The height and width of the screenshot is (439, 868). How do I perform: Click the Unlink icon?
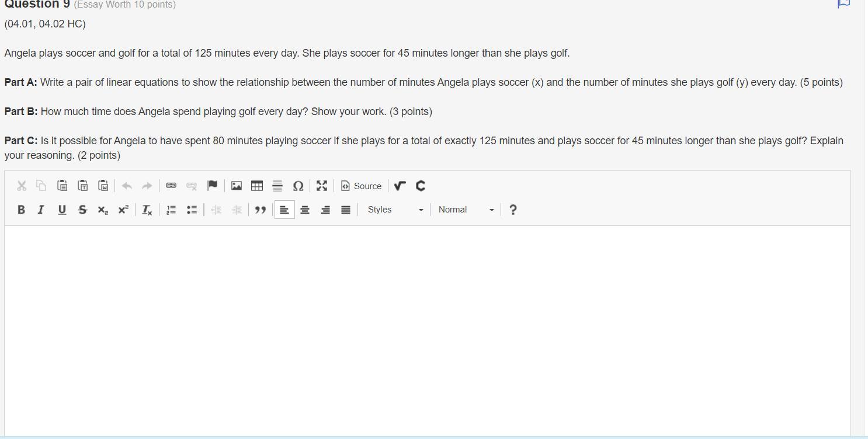click(x=192, y=186)
